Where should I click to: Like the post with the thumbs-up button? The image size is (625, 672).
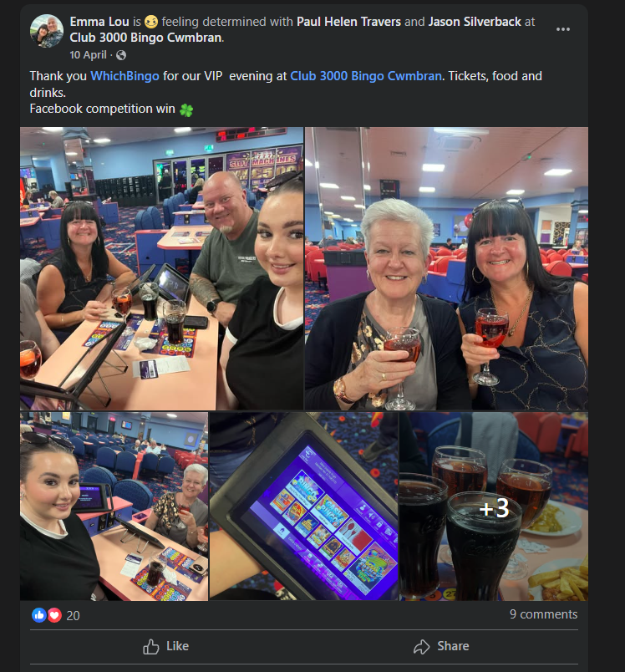(x=166, y=646)
